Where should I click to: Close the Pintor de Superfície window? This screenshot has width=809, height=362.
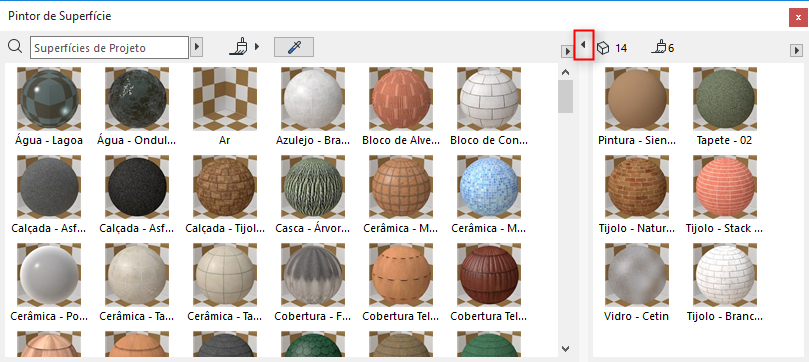point(798,18)
